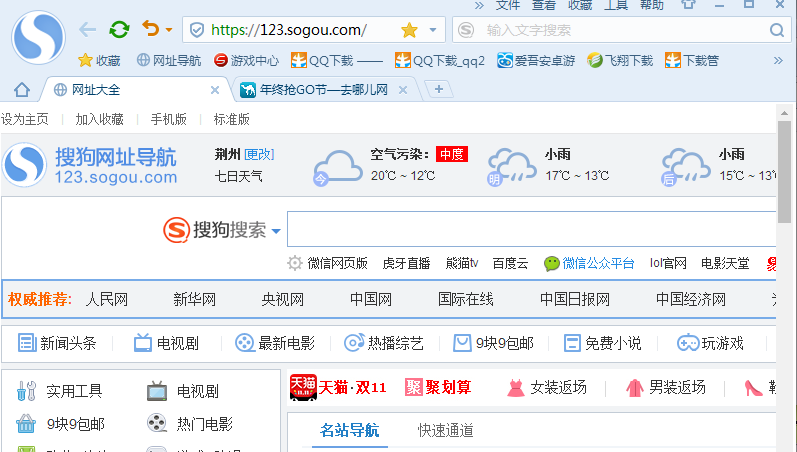The image size is (797, 452).
Task: Open the 搜狗搜索 engine selector dropdown
Action: tap(276, 231)
